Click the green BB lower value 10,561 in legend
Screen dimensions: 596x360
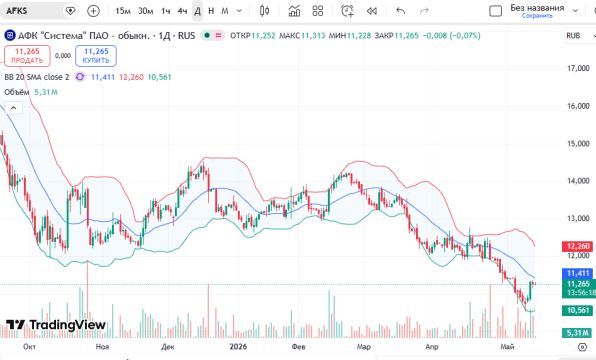159,77
